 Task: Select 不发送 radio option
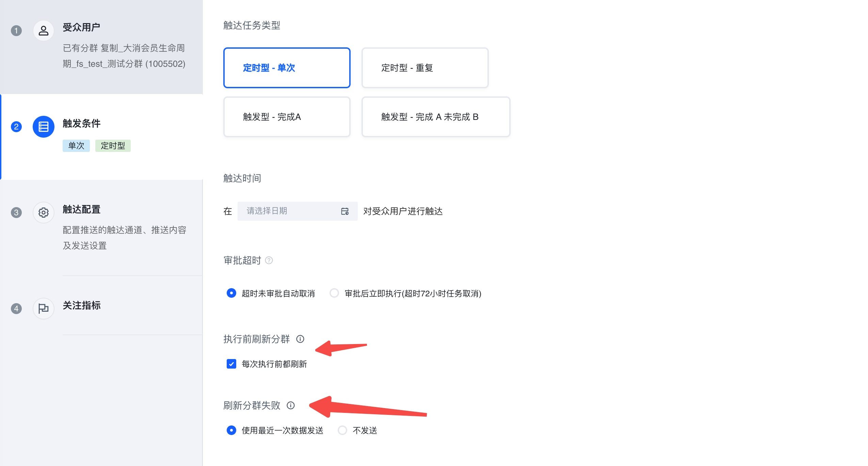point(342,430)
